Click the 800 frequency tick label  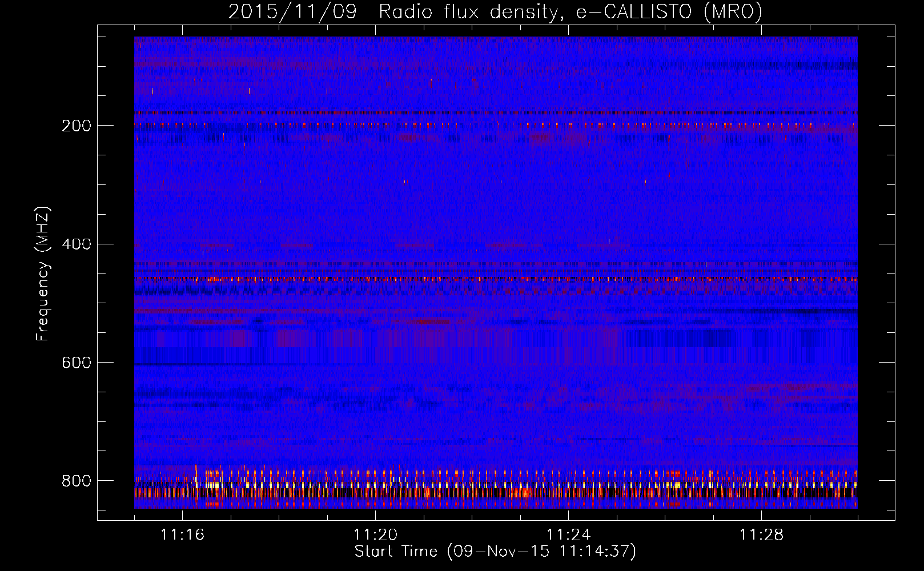(77, 481)
